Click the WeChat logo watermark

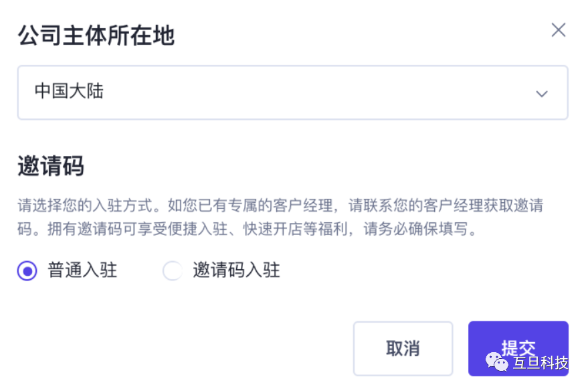tap(497, 362)
